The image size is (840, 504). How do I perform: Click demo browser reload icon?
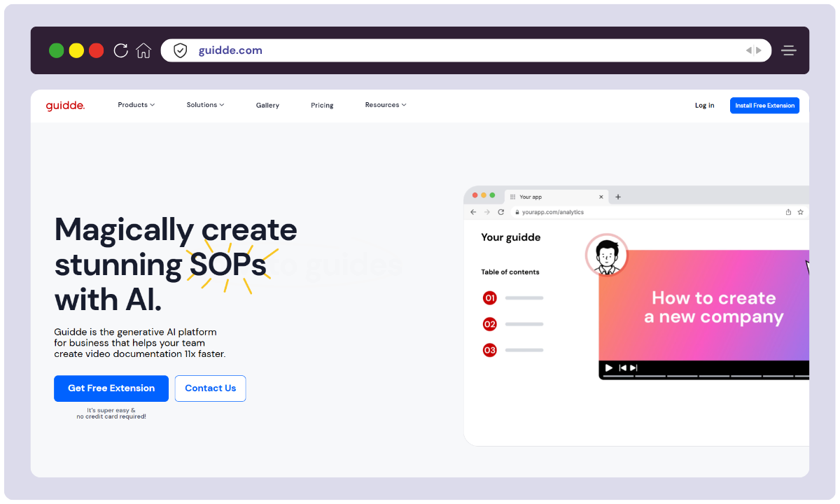[x=501, y=212]
